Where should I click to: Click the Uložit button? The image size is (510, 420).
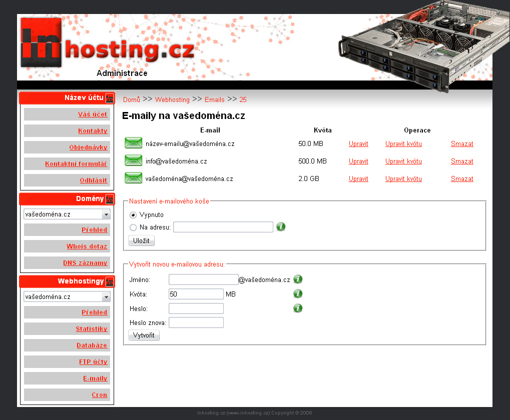coord(141,240)
